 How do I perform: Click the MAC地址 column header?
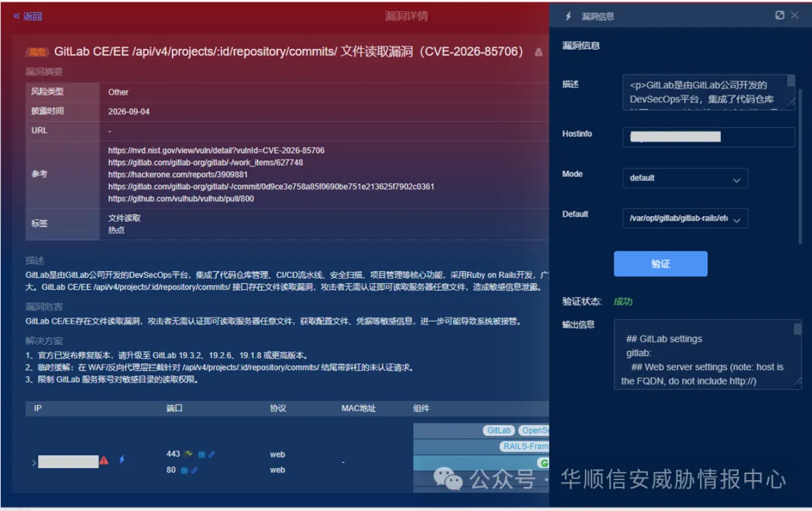pyautogui.click(x=359, y=409)
